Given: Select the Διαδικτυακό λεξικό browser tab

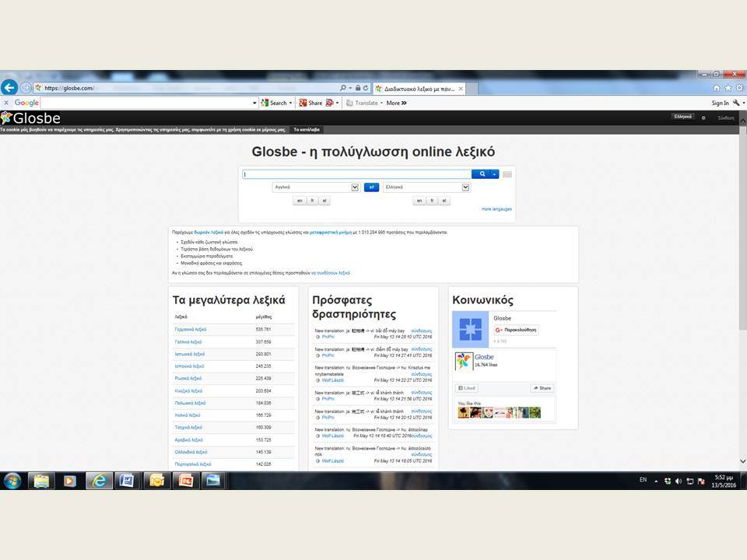Looking at the screenshot, I should (419, 89).
